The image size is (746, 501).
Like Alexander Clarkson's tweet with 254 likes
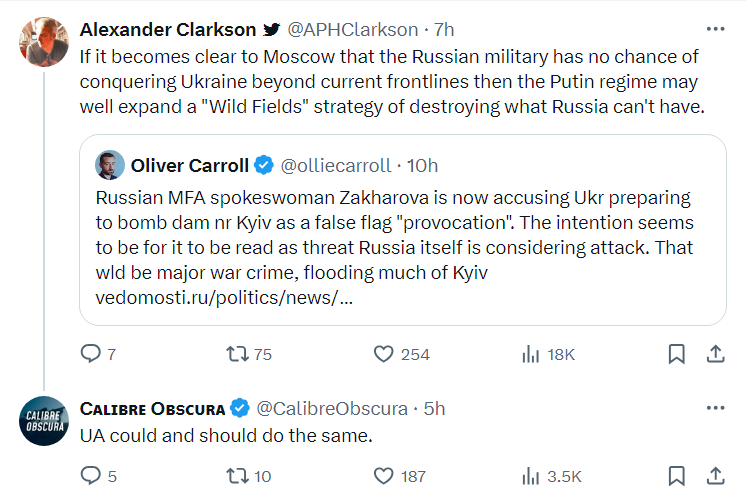pyautogui.click(x=383, y=354)
